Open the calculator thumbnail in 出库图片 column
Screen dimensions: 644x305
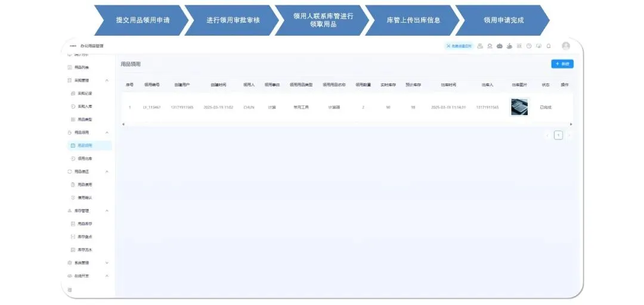(x=519, y=107)
